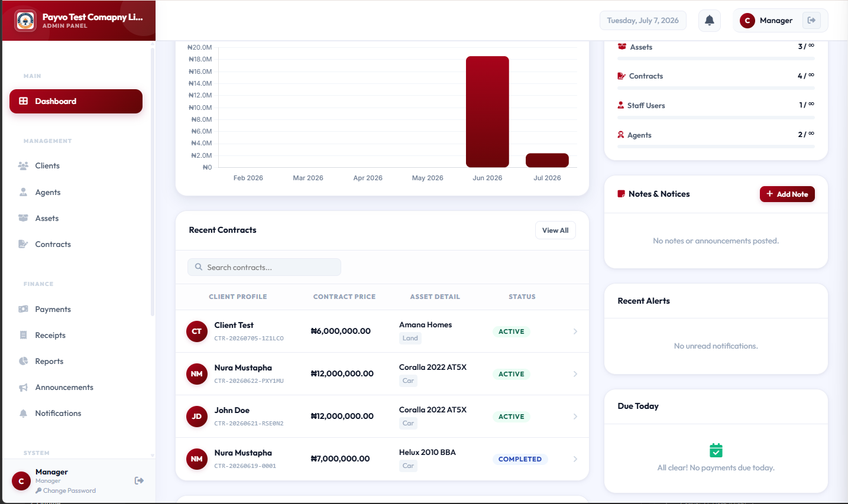Click the NM avatar on the ₦12,000,000.00 row
The image size is (848, 504).
197,374
